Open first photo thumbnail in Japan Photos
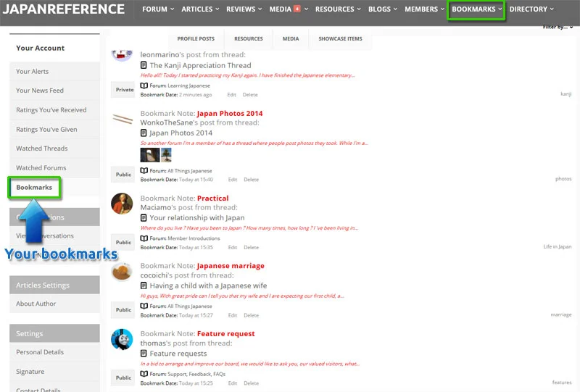The height and width of the screenshot is (392, 580). click(150, 155)
